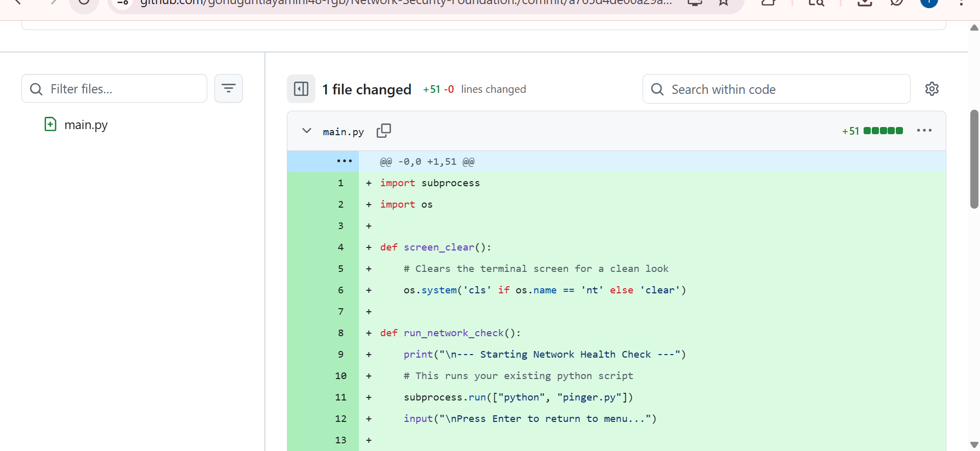Image resolution: width=980 pixels, height=451 pixels.
Task: Click the '@@ -0,0 +1,51 @@' hunk header
Action: coord(427,162)
